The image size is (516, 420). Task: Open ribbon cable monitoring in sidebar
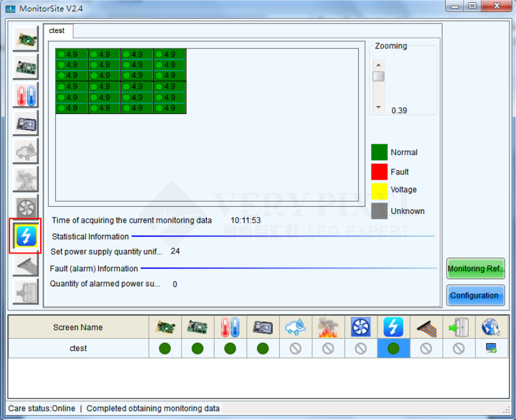(26, 265)
